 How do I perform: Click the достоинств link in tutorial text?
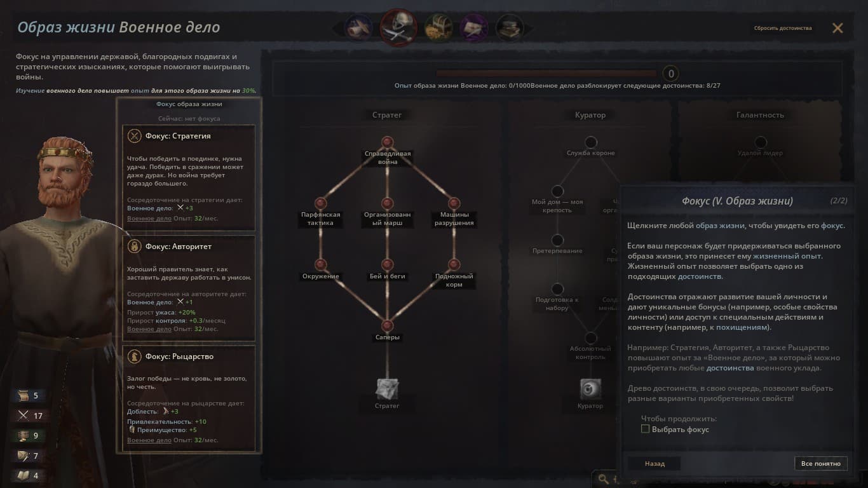coord(700,276)
